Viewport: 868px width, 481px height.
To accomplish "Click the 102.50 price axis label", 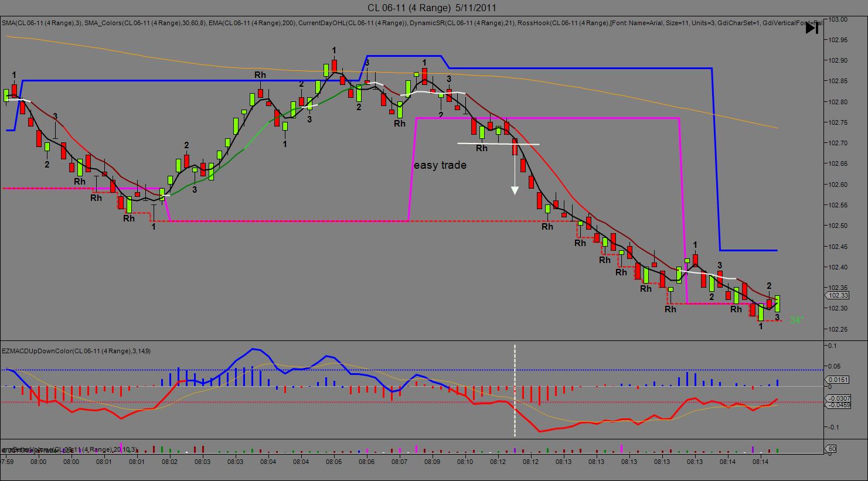I will point(839,226).
